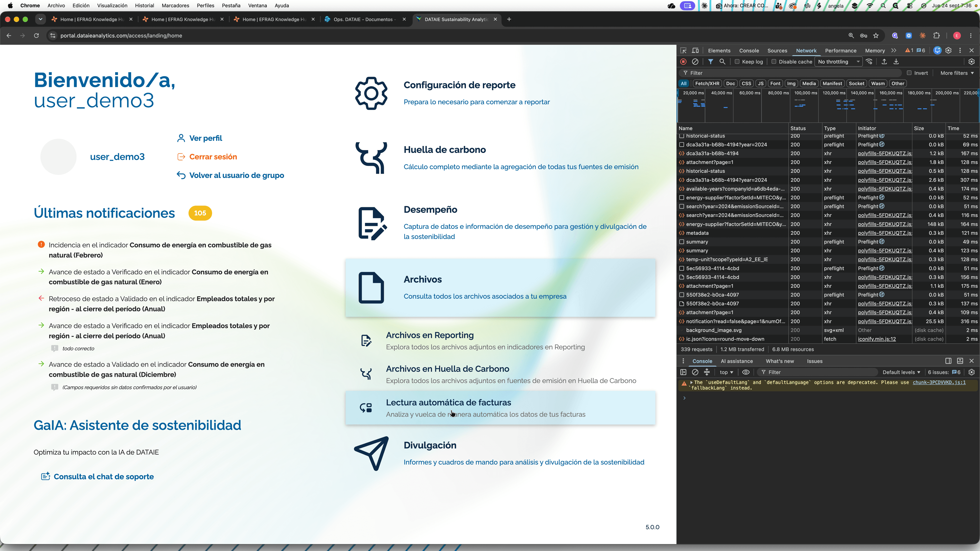980x551 pixels.
Task: Click the chunk-3PCDVVKD.js:1 source link
Action: pos(939,383)
